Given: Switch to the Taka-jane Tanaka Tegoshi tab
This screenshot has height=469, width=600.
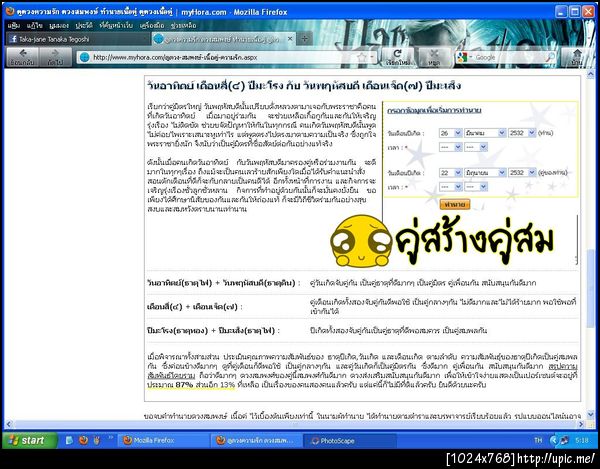Looking at the screenshot, I should coord(78,39).
